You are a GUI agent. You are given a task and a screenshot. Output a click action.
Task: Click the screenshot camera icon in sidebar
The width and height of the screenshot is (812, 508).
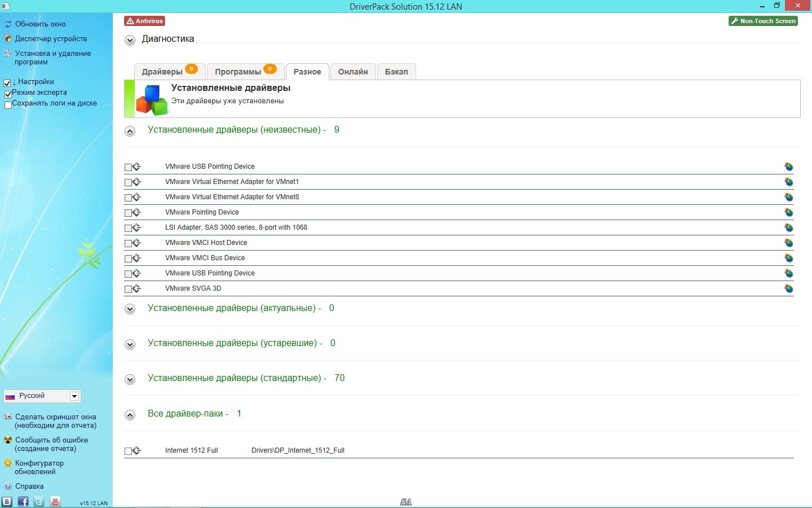click(x=8, y=417)
